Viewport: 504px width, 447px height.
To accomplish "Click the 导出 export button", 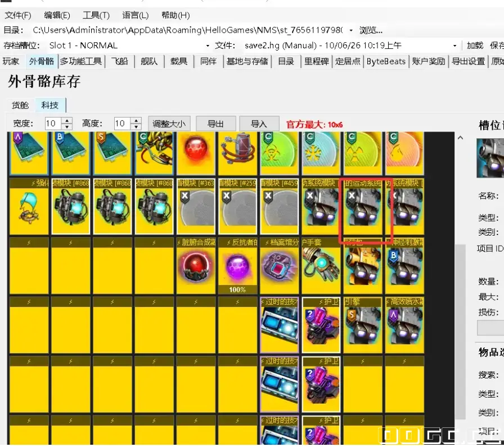I will click(x=215, y=124).
